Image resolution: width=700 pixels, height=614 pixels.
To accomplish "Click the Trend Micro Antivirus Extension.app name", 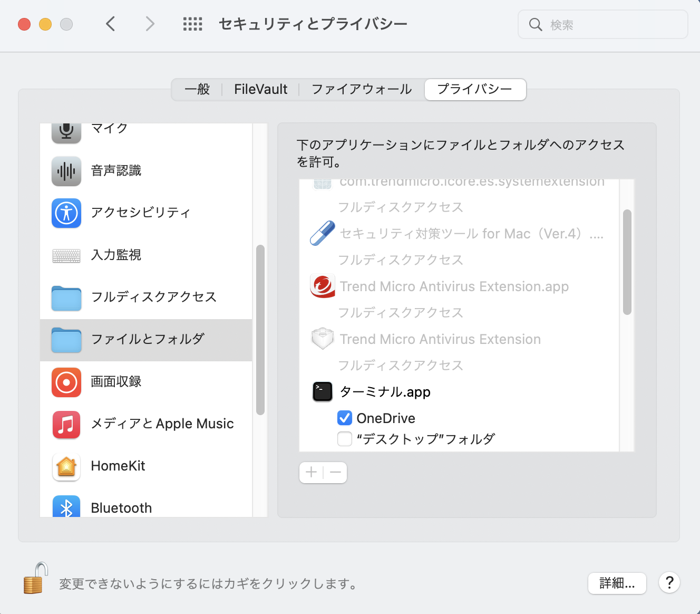I will pyautogui.click(x=454, y=286).
